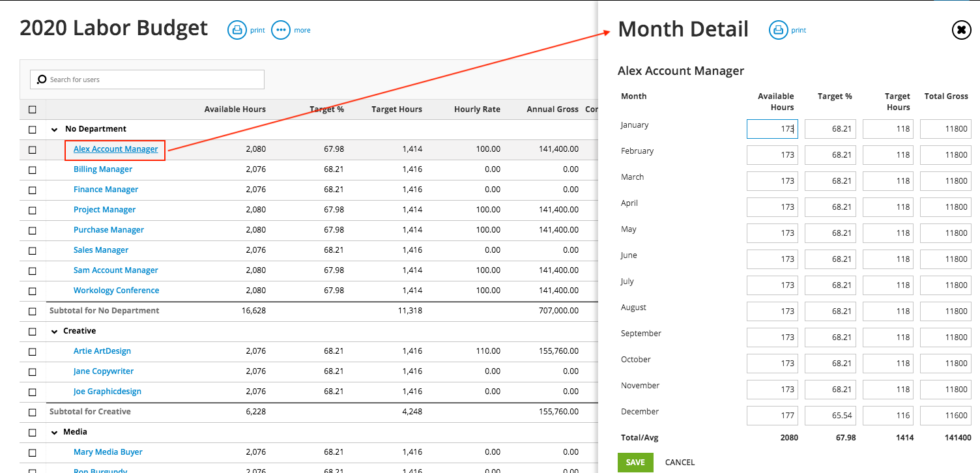
Task: Edit February Target Hours field
Action: 888,155
